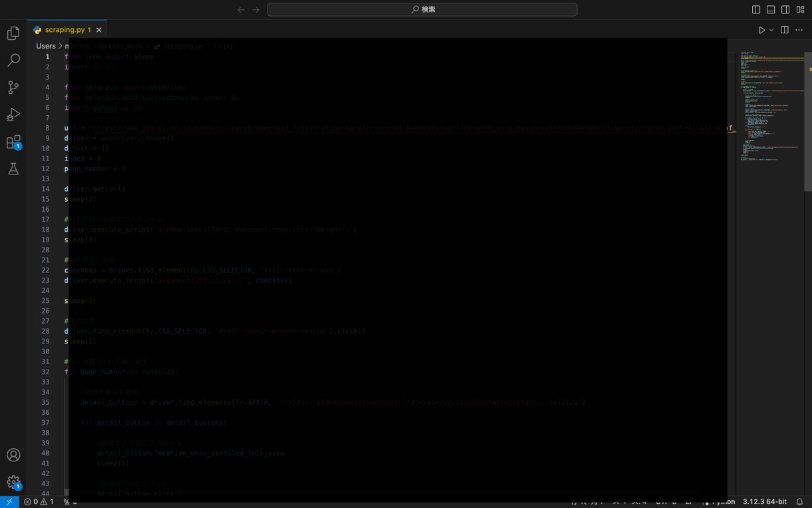Viewport: 812px width, 508px height.
Task: Close the scraping.py tab
Action: click(99, 30)
